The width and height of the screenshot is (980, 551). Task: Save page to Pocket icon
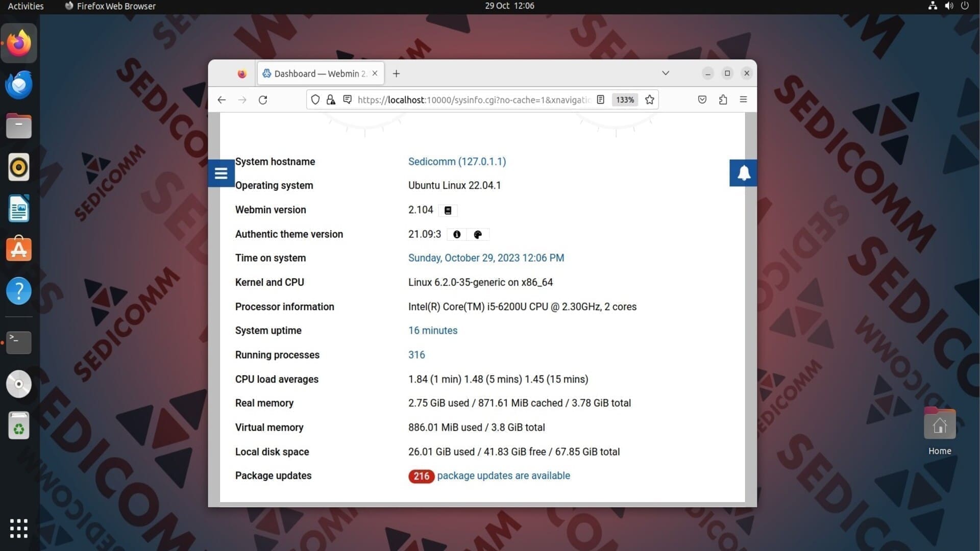[702, 100]
